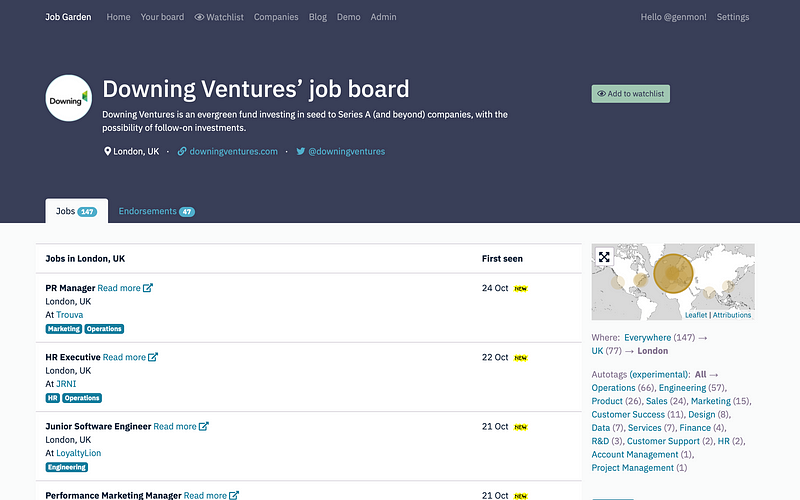The height and width of the screenshot is (500, 800).
Task: Open Read more for HR Executive
Action: point(124,357)
